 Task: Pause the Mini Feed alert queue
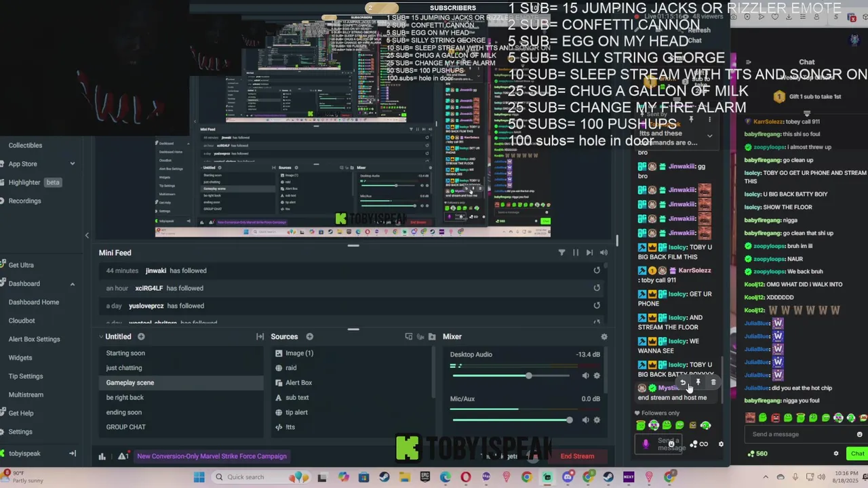click(576, 253)
